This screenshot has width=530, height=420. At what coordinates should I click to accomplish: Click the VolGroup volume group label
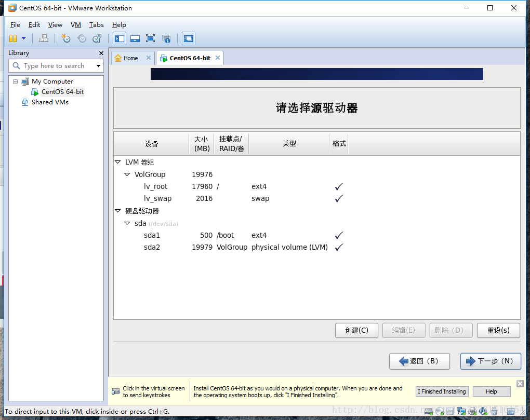[x=150, y=174]
